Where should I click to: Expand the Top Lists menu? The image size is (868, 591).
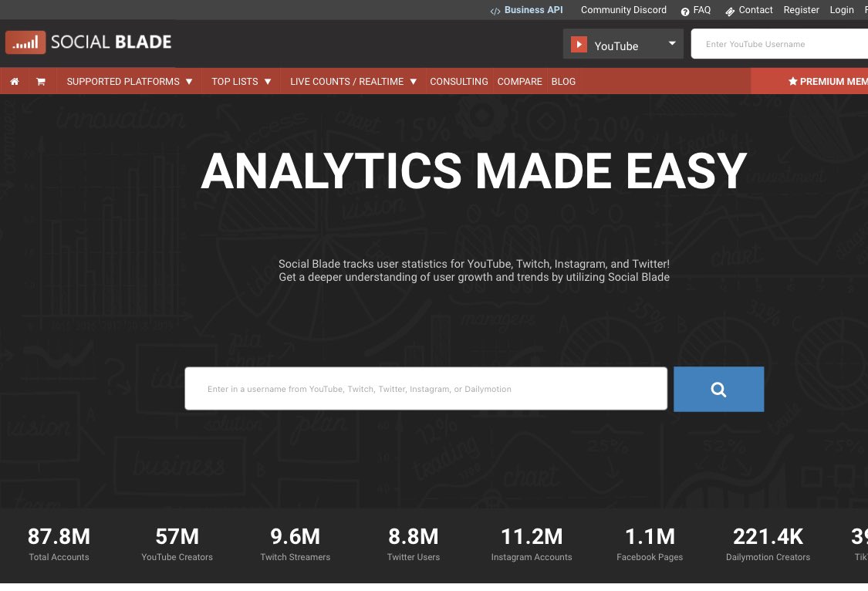click(x=241, y=81)
